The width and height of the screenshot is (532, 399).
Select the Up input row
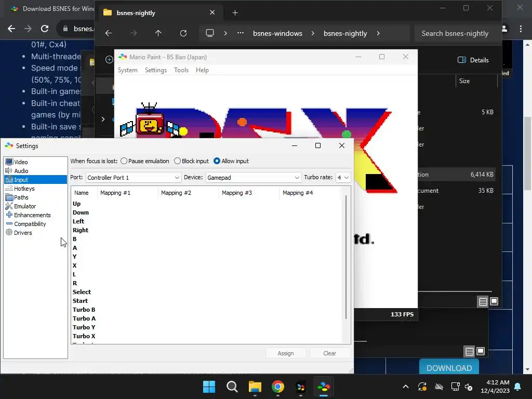coord(206,204)
